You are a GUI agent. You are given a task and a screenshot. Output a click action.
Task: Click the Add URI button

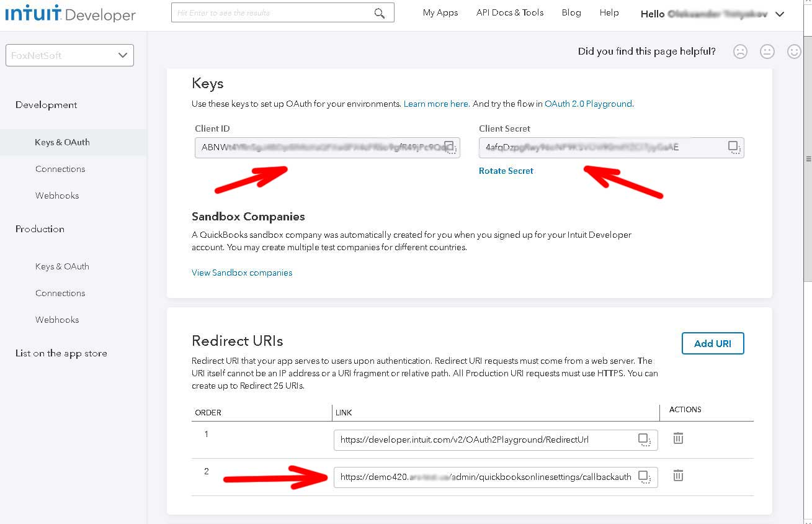(x=713, y=343)
